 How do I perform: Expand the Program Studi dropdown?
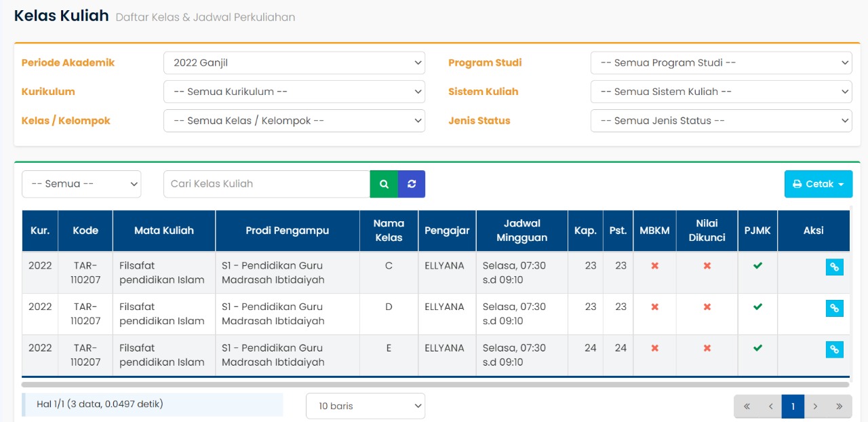click(x=721, y=62)
